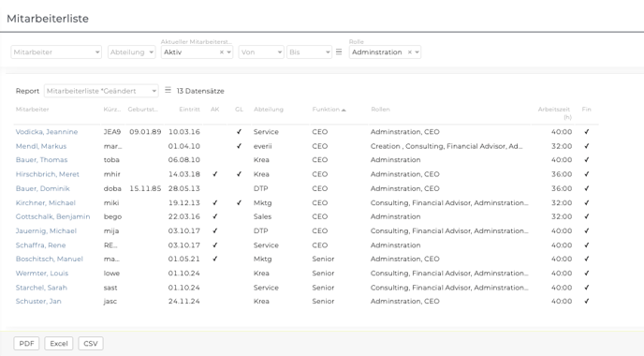Open employee Bauer, Thomas
The width and height of the screenshot is (644, 356).
pyautogui.click(x=41, y=160)
